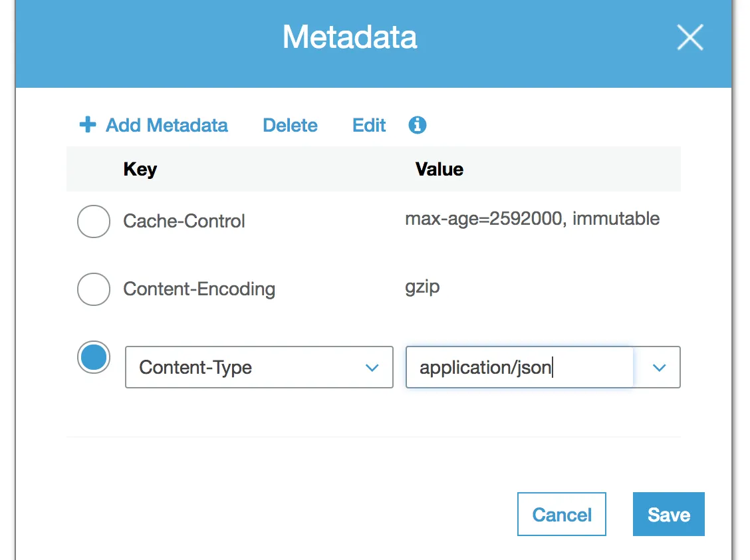
Task: Click the Cache-Control key label
Action: (184, 221)
